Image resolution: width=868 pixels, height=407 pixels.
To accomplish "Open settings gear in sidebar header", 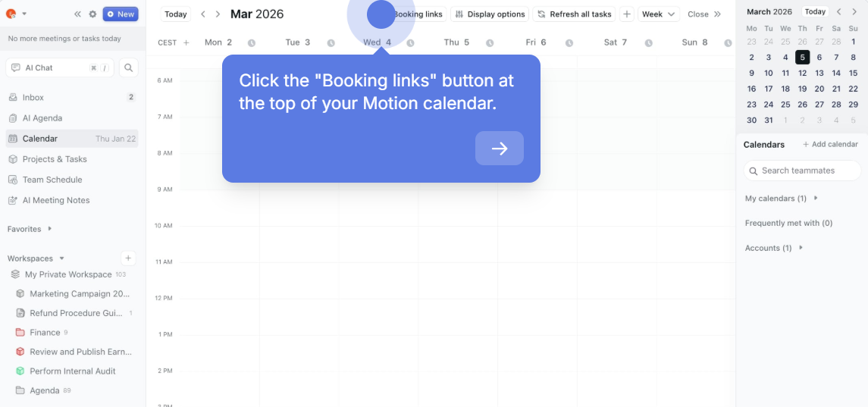I will point(92,14).
